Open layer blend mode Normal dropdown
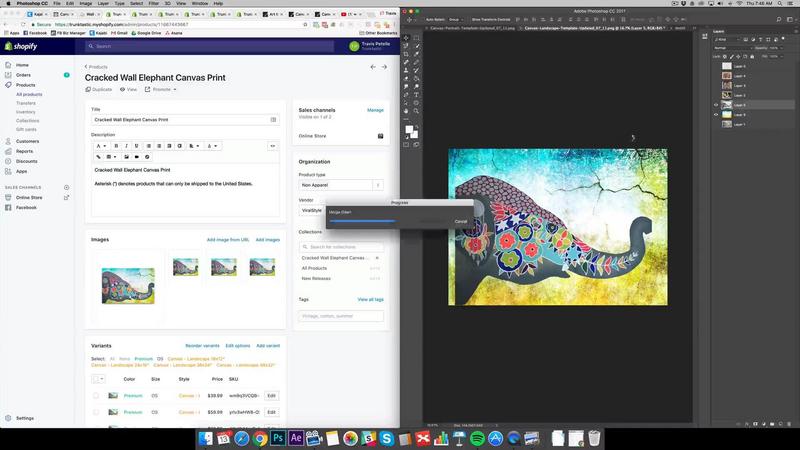 pyautogui.click(x=732, y=48)
